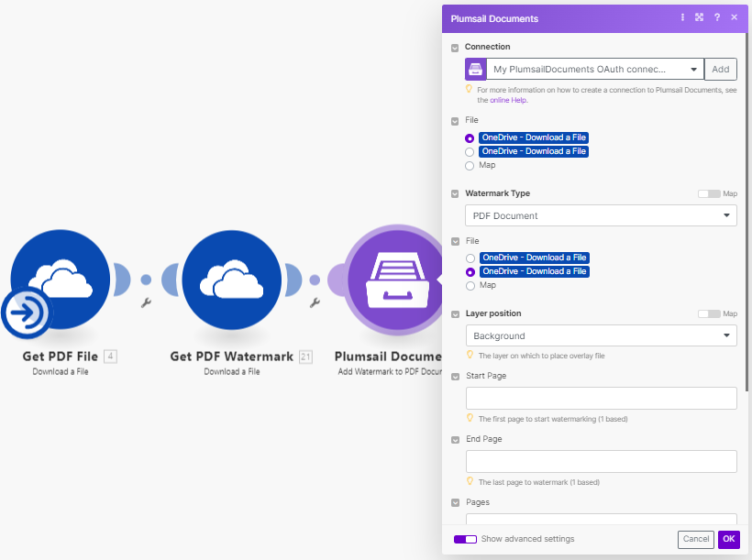Open the three-dot menu in Plumsail Documents header
Screen dimensions: 752x560
tap(682, 17)
